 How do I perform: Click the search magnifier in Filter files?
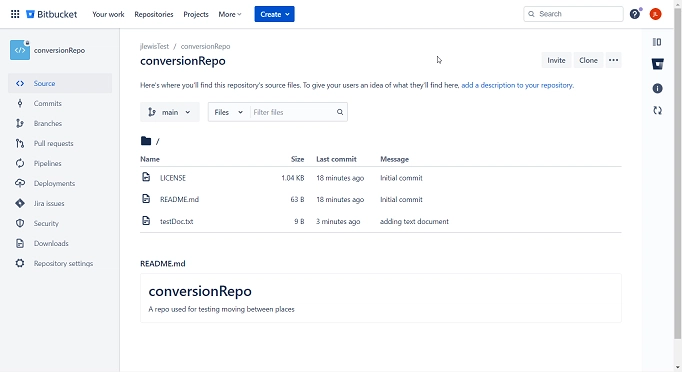[340, 112]
